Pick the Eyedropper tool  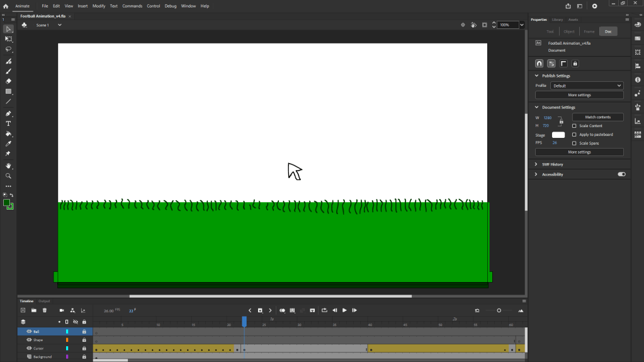(x=8, y=144)
